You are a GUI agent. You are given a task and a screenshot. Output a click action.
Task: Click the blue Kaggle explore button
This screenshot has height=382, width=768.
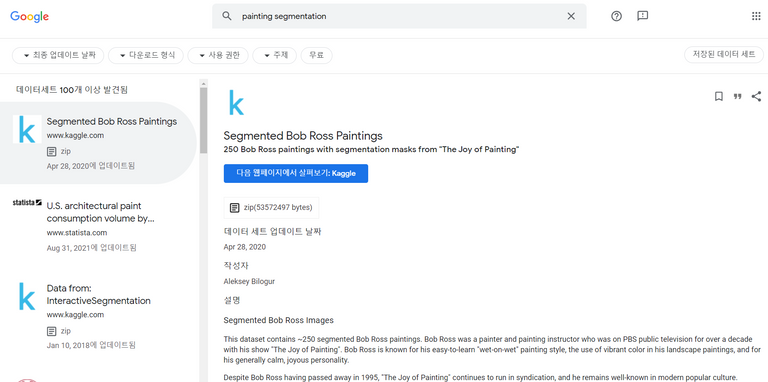point(296,173)
